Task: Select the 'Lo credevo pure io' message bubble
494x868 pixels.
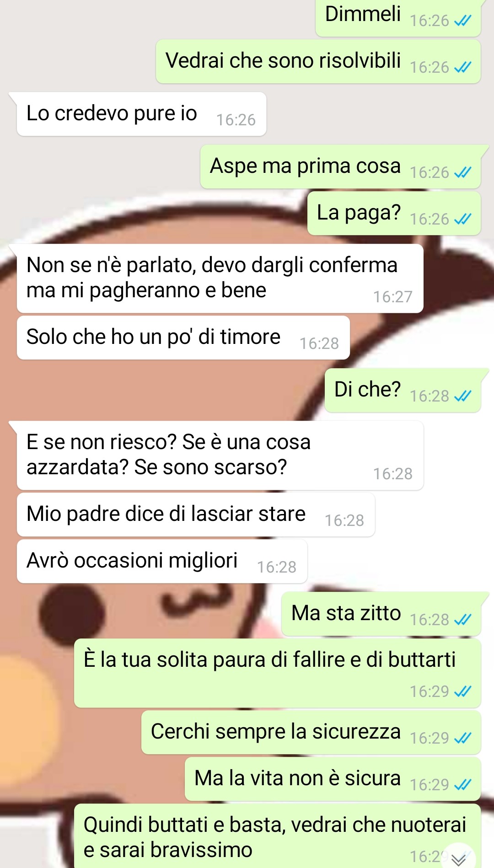Action: pyautogui.click(x=141, y=114)
